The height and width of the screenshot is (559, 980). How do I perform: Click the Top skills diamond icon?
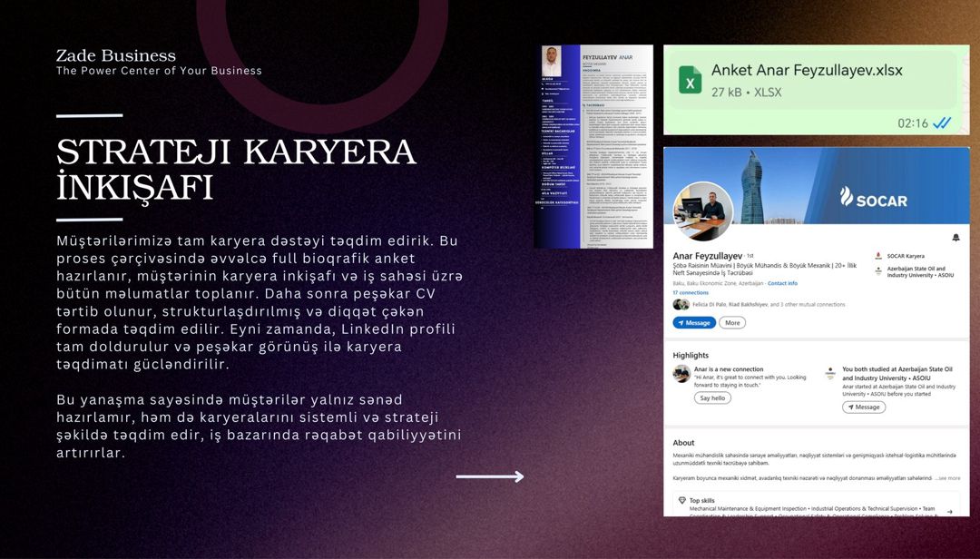click(x=681, y=500)
